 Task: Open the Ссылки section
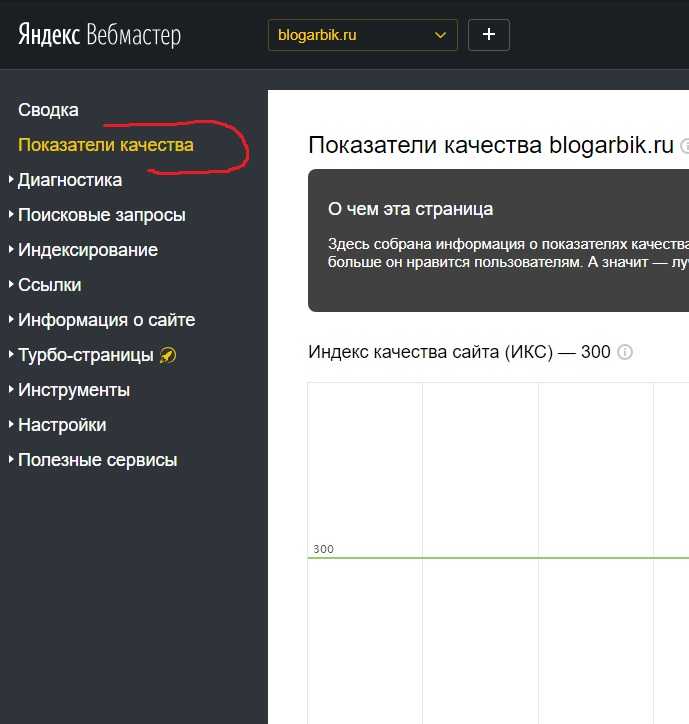(49, 285)
